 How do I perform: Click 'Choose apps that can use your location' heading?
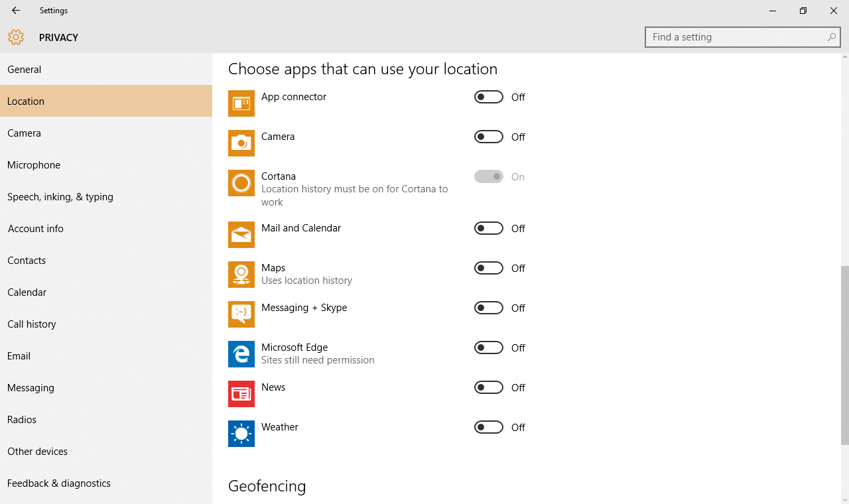363,69
